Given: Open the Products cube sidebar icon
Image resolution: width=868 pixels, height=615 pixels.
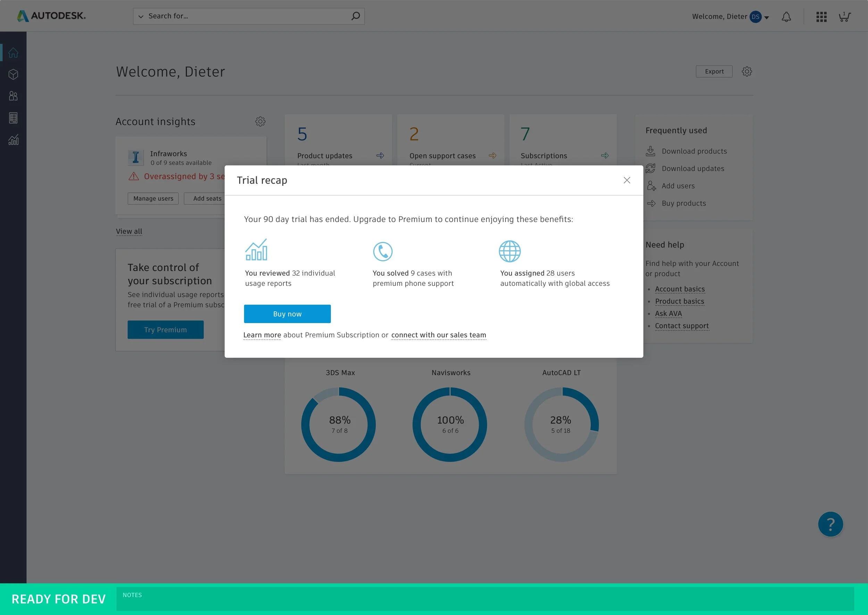Looking at the screenshot, I should click(13, 74).
